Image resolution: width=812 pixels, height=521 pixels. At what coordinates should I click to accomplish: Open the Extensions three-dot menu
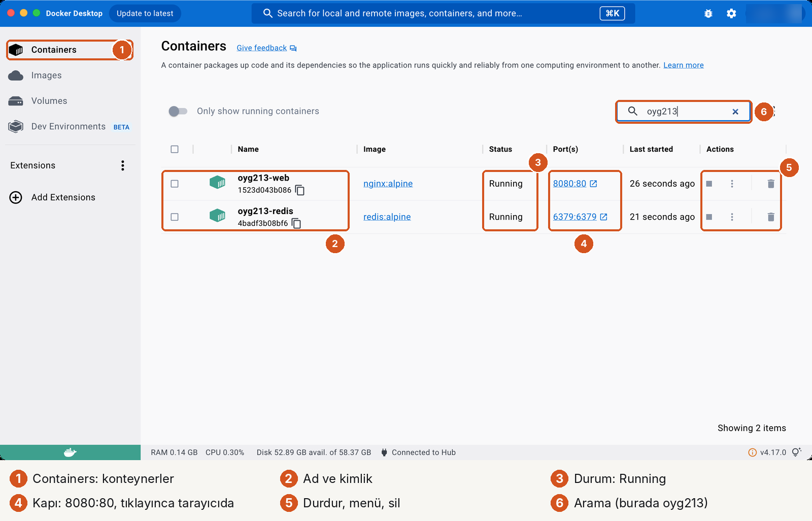click(122, 165)
